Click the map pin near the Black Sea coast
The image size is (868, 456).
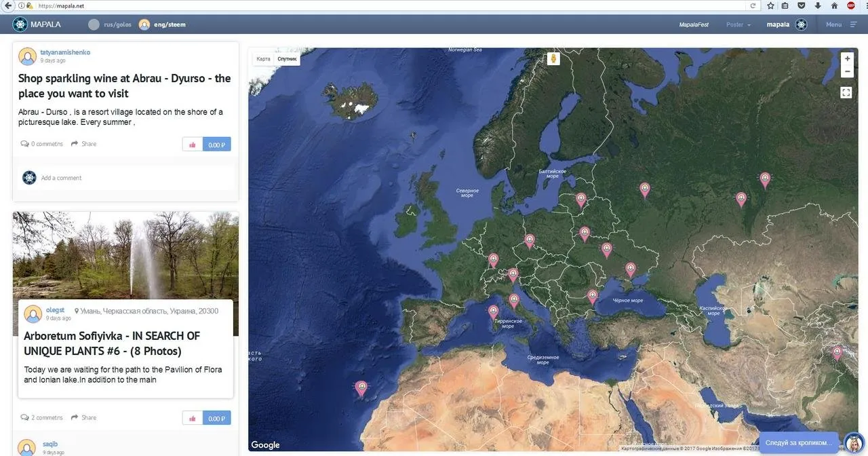[x=592, y=297]
